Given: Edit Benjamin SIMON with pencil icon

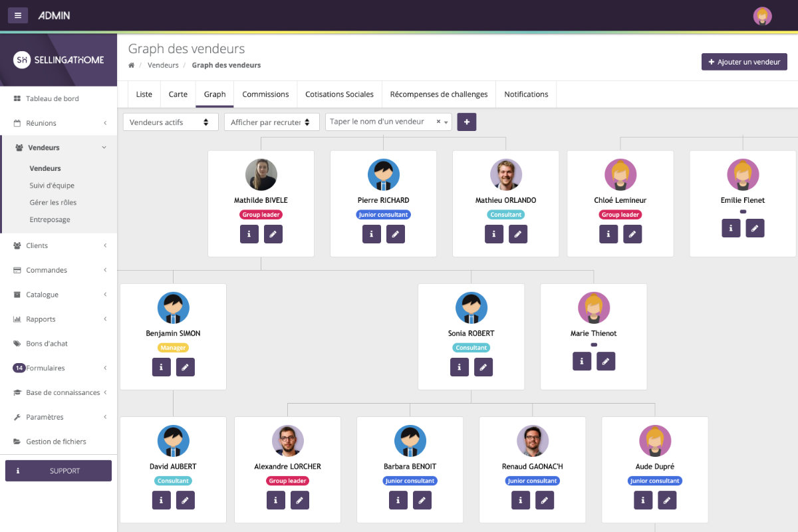Looking at the screenshot, I should [x=186, y=367].
